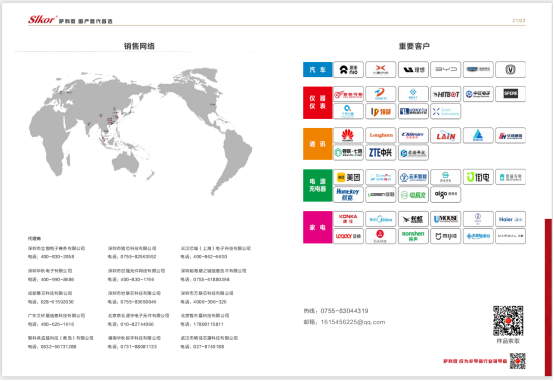Select the KONKA logo tile

tap(348, 219)
